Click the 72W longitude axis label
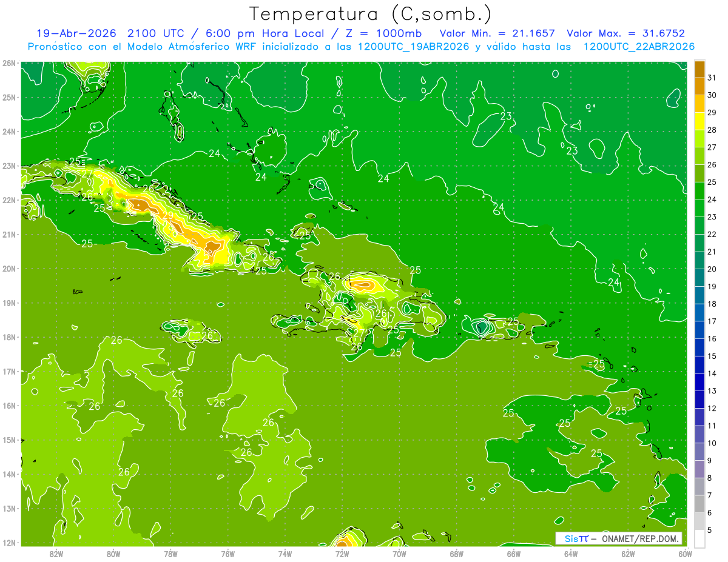 342,553
